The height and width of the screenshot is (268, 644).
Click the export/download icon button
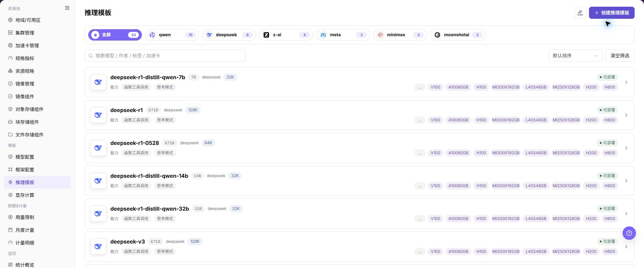(x=580, y=13)
